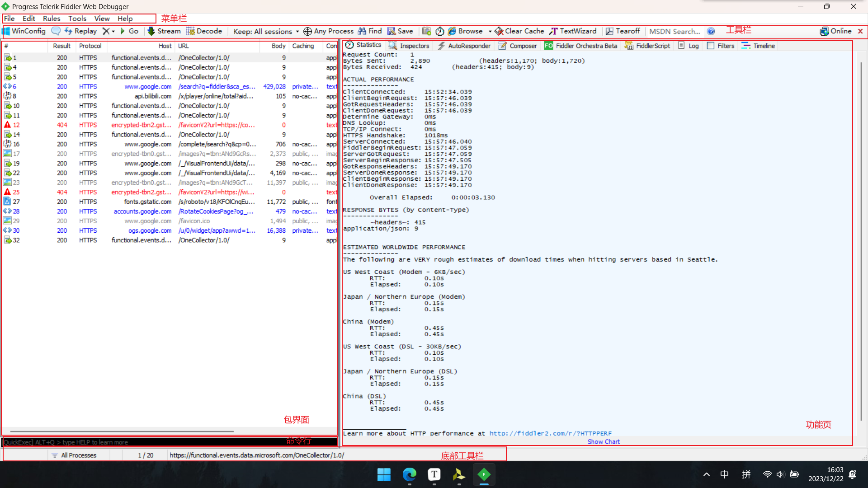The image size is (868, 488).
Task: Click the QuickExec command line box
Action: (170, 442)
